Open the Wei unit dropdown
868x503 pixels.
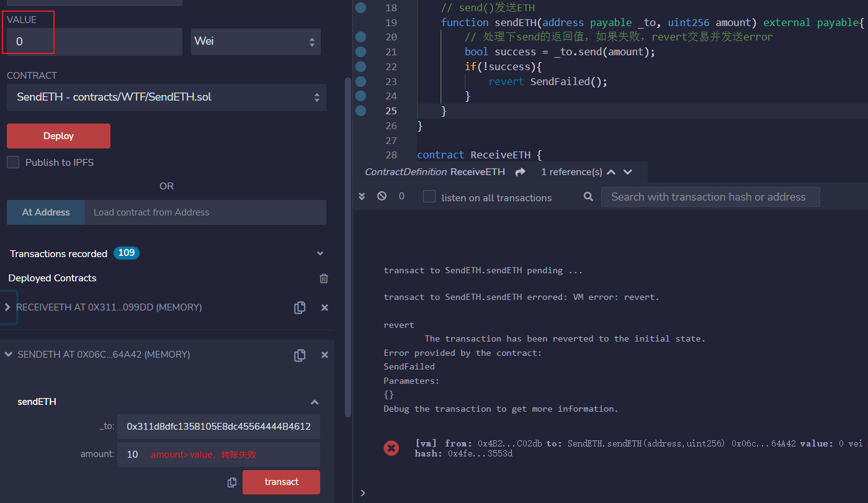tap(256, 42)
